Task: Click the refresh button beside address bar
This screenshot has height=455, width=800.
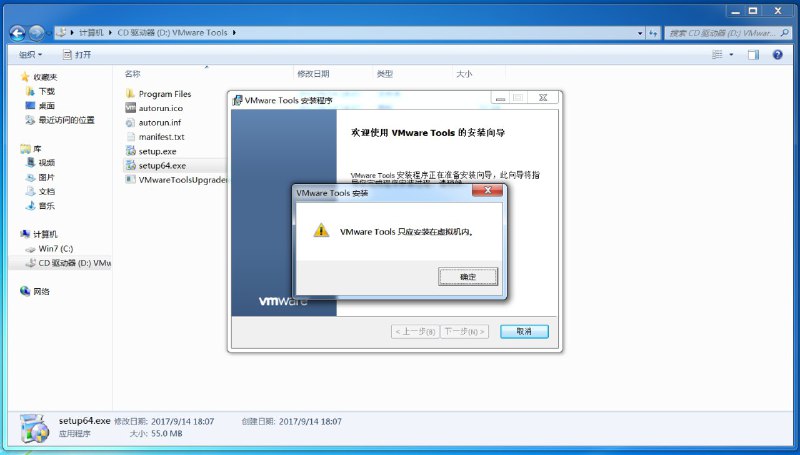Action: [654, 33]
